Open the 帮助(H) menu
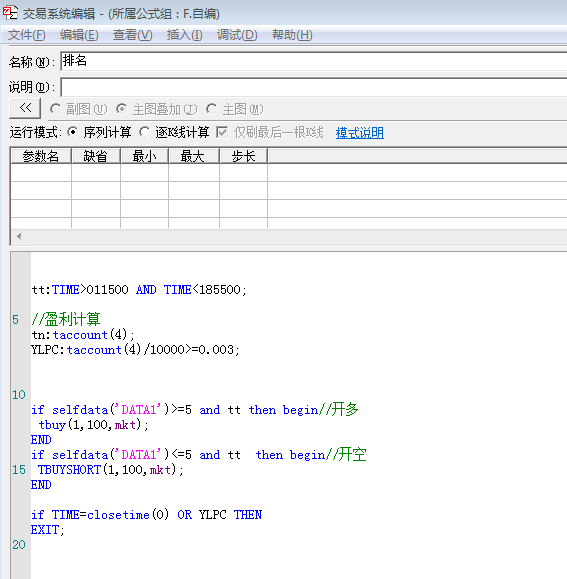 292,35
